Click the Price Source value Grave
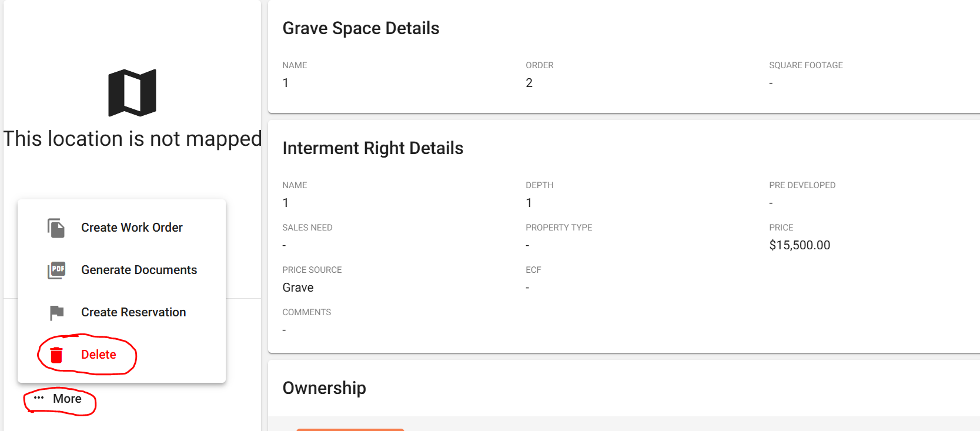Screen dimensions: 980x431 tap(298, 288)
